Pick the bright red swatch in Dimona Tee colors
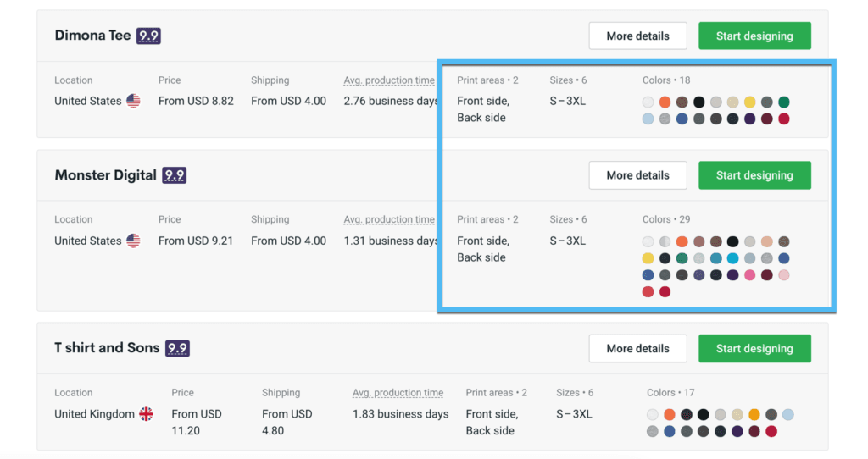Viewport: 868px width, 459px height. [x=784, y=119]
